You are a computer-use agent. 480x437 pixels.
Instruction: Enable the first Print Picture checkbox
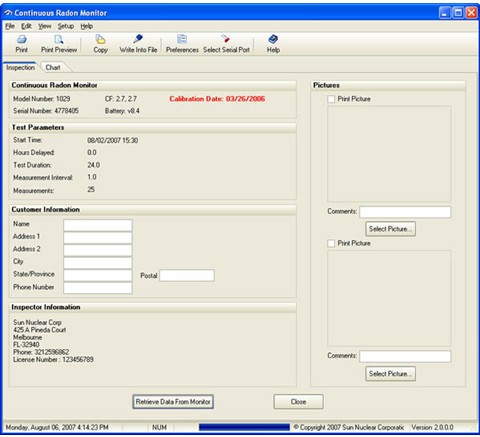331,99
